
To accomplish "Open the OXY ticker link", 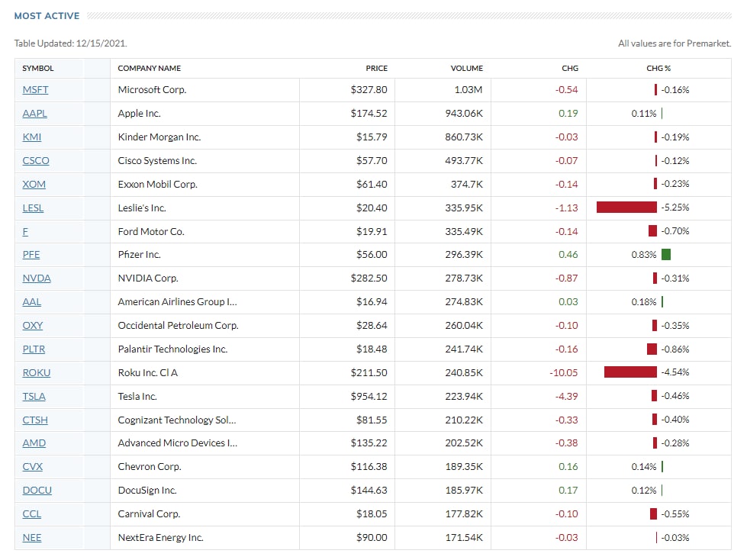I will pos(32,326).
